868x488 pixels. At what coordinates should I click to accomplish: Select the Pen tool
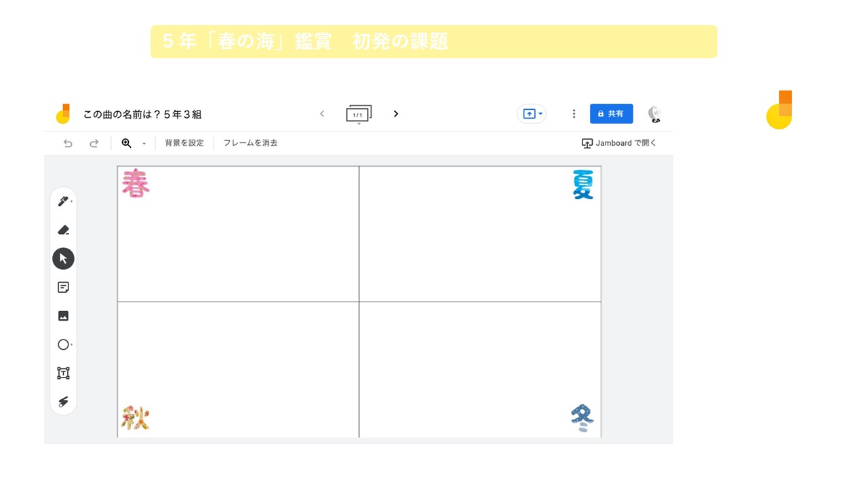click(x=63, y=201)
